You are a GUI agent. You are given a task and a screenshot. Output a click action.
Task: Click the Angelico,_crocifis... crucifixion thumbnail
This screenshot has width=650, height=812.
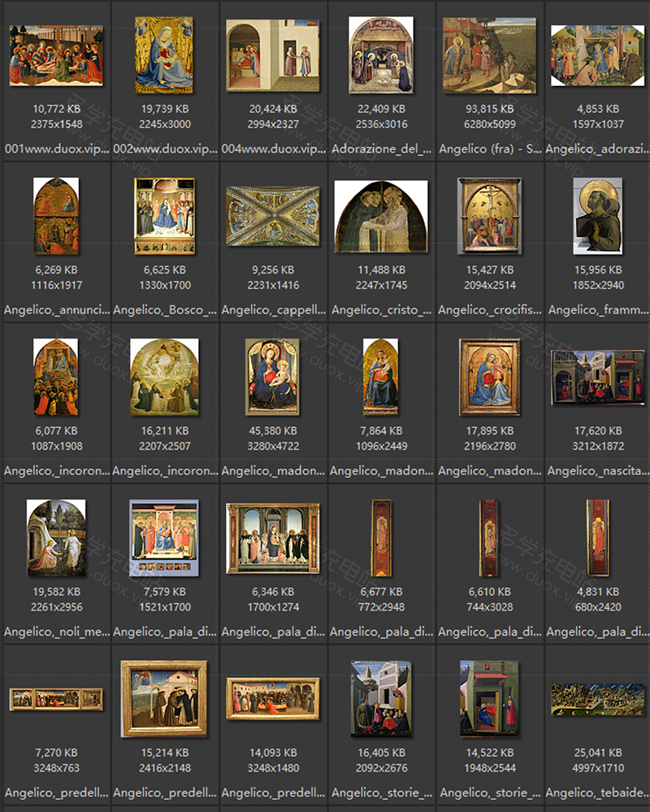tap(488, 216)
